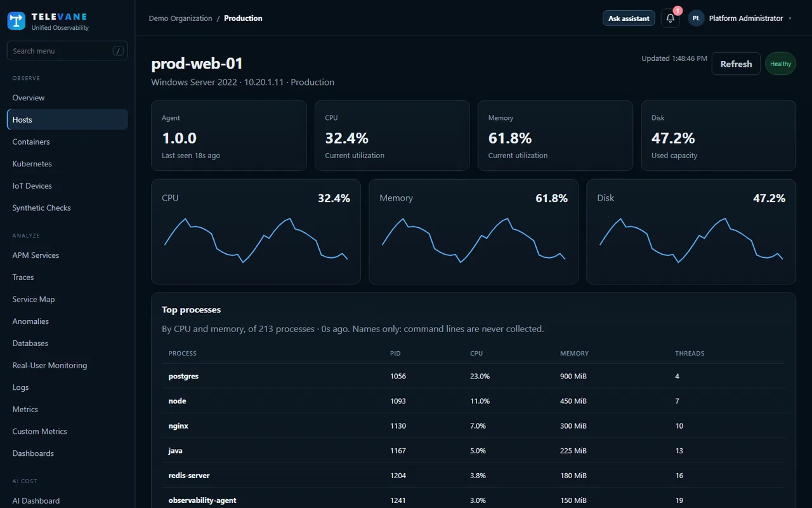Open Anomalies in the sidebar
Screen dimensions: 812x508
[67, 321]
